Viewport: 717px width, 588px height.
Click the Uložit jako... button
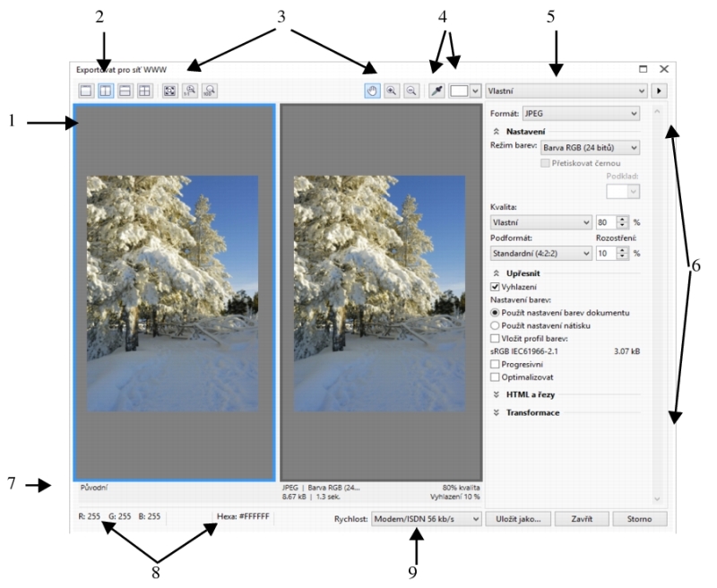click(515, 518)
